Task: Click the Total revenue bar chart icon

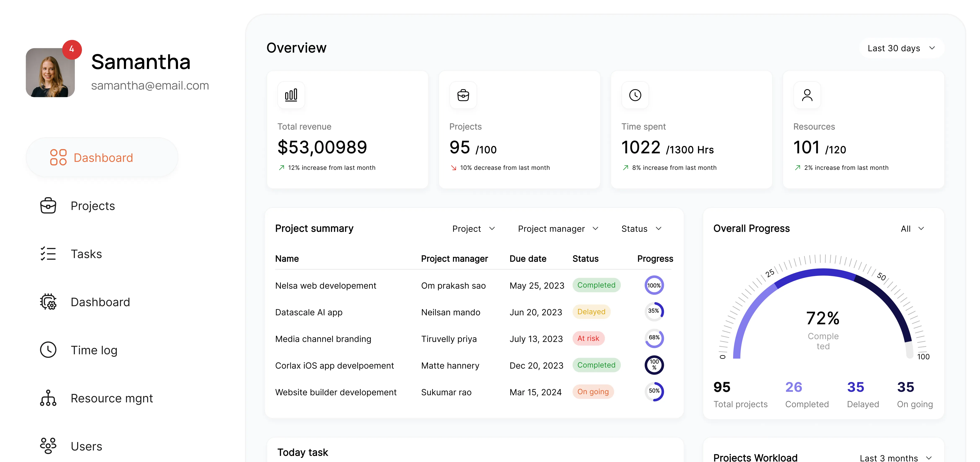Action: [291, 95]
